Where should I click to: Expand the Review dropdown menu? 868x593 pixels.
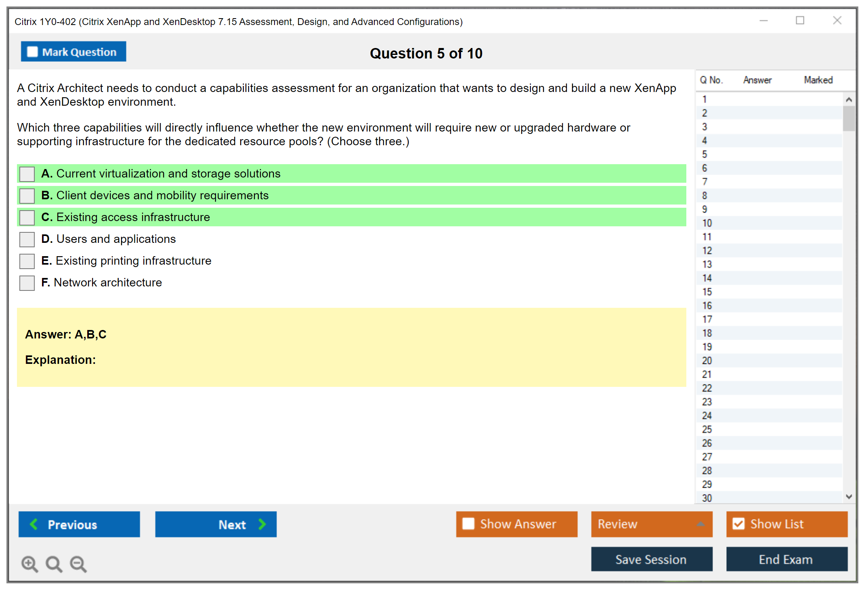pos(700,524)
